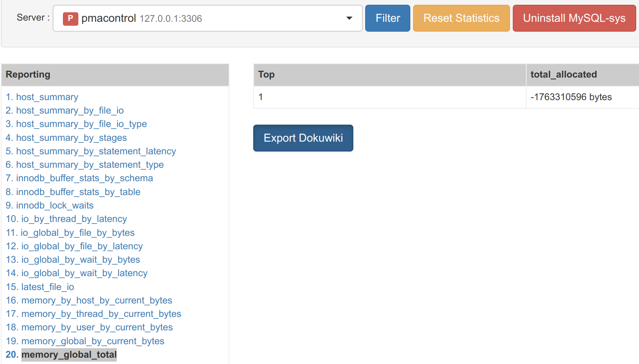Viewport: 639px width, 364px height.
Task: Click the Filter button
Action: 387,18
